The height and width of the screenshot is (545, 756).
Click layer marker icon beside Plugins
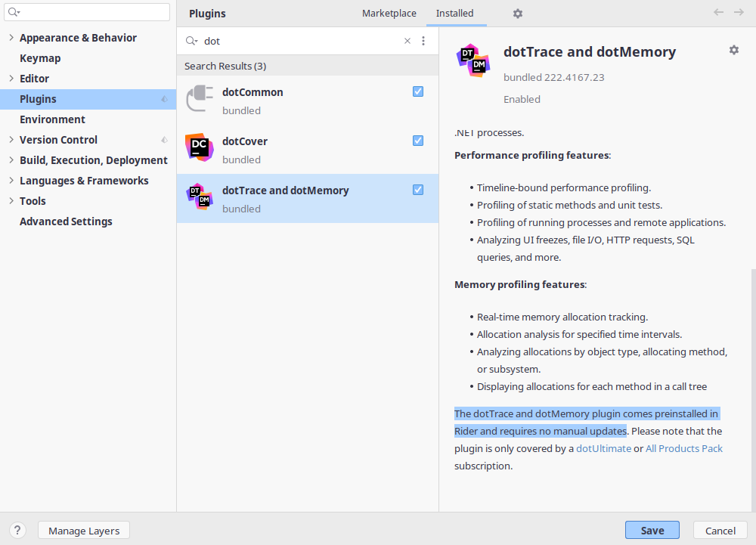tap(164, 99)
